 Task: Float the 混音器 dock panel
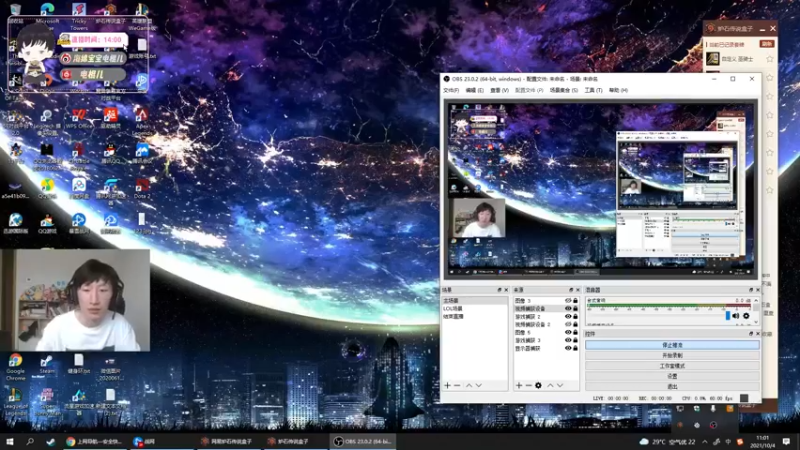pyautogui.click(x=751, y=290)
